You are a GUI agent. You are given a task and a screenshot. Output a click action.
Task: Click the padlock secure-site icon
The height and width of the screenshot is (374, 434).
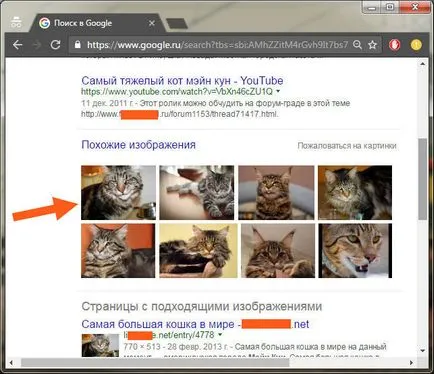coord(78,45)
